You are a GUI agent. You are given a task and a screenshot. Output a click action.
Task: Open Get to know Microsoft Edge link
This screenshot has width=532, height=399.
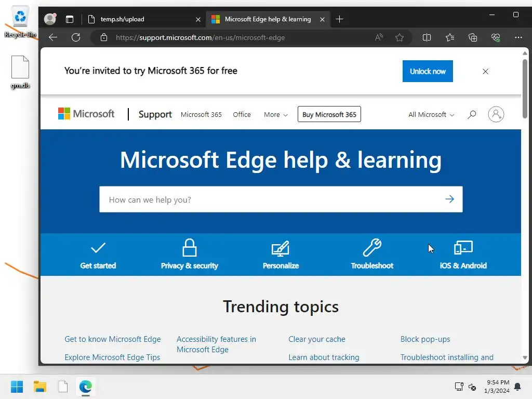pos(113,339)
